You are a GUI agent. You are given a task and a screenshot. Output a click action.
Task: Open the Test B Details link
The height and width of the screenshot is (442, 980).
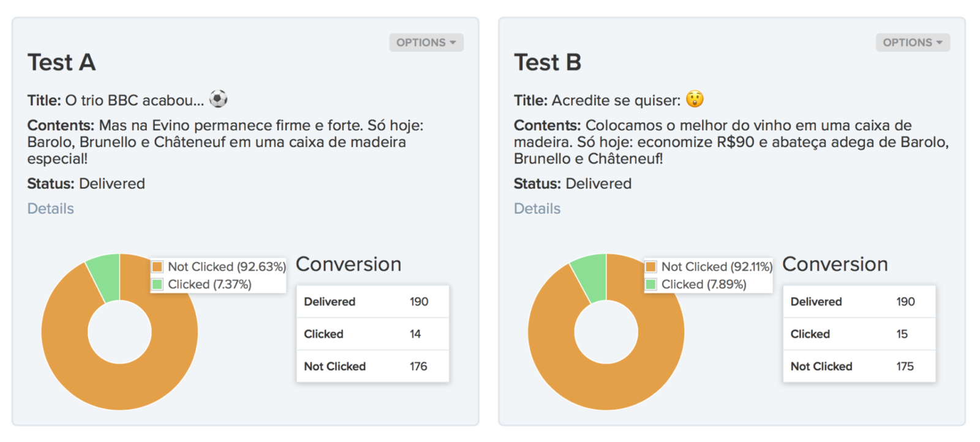(537, 209)
